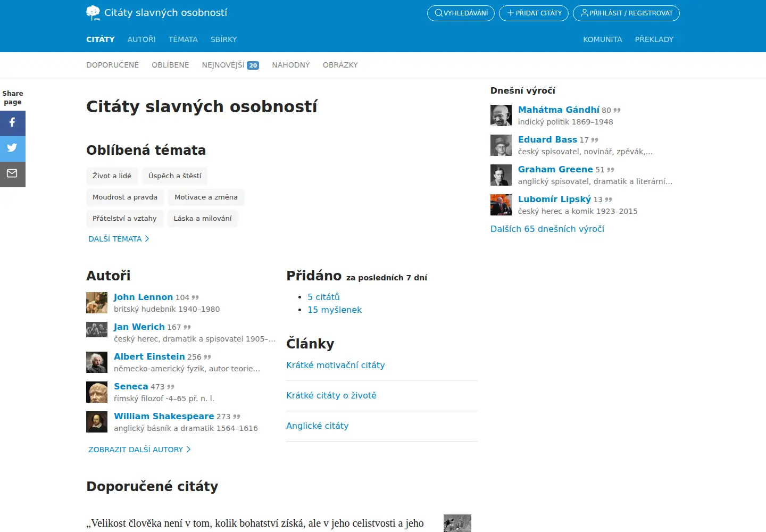This screenshot has height=532, width=766.
Task: Open the Sbírky menu item
Action: 224,39
